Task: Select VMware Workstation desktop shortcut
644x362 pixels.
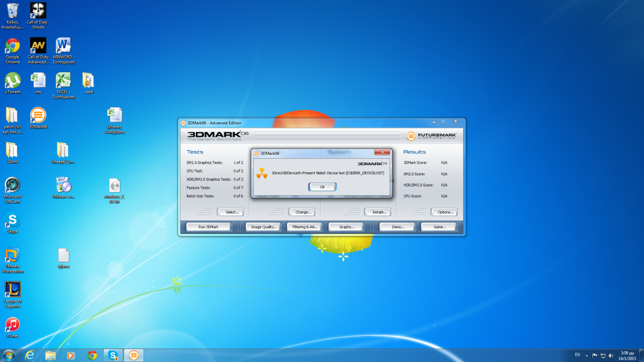Action: pos(12,260)
